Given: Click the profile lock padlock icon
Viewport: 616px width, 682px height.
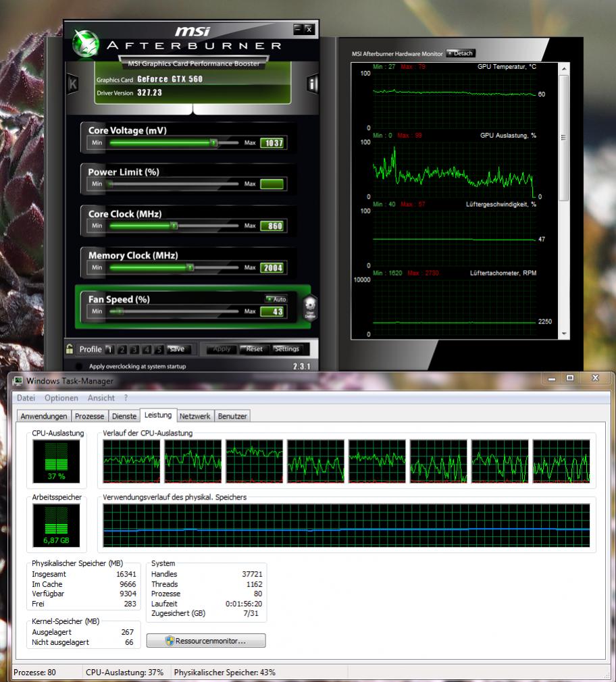Looking at the screenshot, I should click(x=69, y=349).
